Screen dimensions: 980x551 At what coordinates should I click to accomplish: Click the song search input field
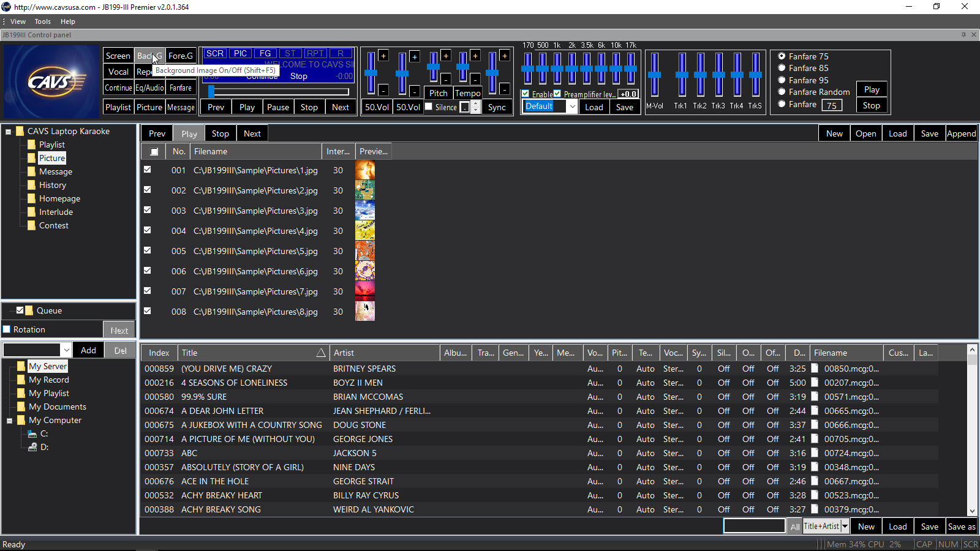[754, 526]
